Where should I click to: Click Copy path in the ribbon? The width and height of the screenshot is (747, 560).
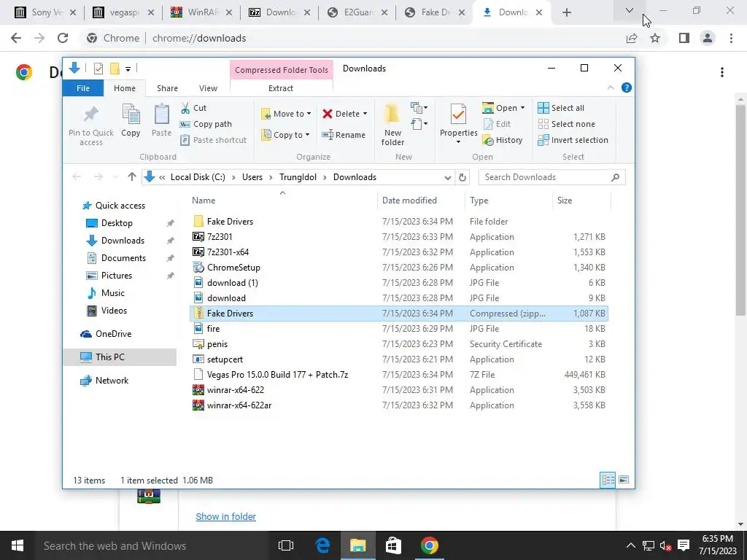(206, 124)
